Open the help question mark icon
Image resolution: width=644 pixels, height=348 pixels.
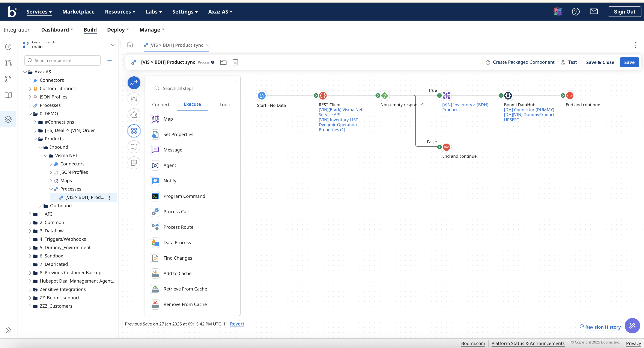(x=575, y=12)
